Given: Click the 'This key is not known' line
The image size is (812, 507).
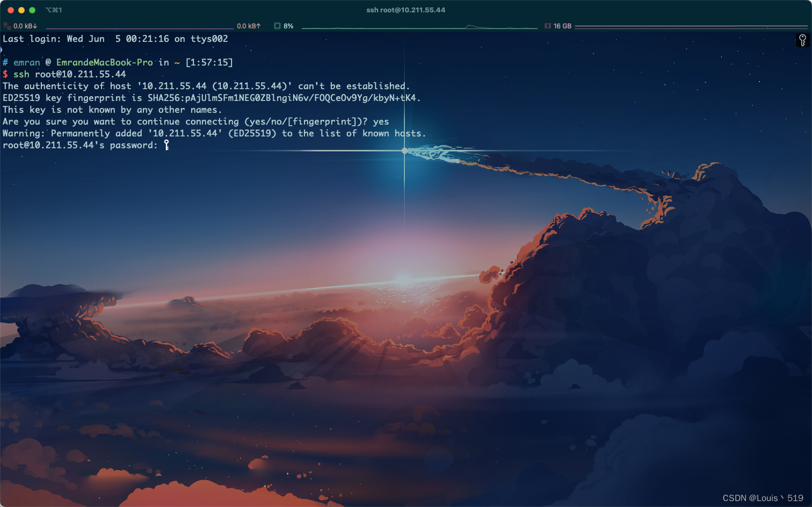Looking at the screenshot, I should click(112, 110).
